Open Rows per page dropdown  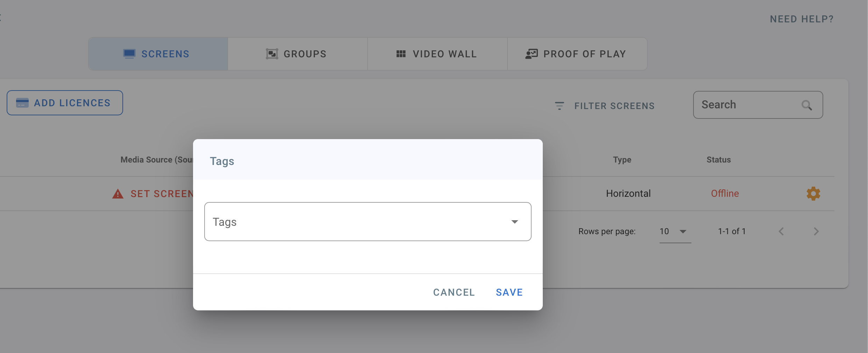coord(675,231)
